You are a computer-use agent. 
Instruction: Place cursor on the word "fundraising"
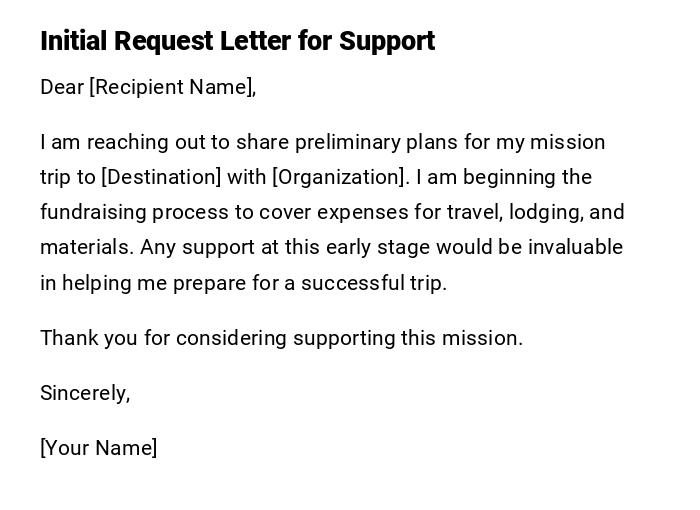pos(91,212)
